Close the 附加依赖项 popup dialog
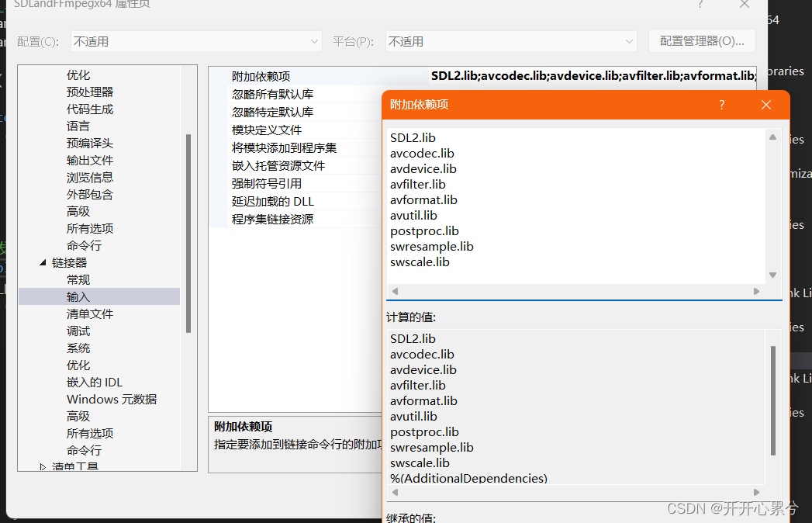 click(x=766, y=104)
